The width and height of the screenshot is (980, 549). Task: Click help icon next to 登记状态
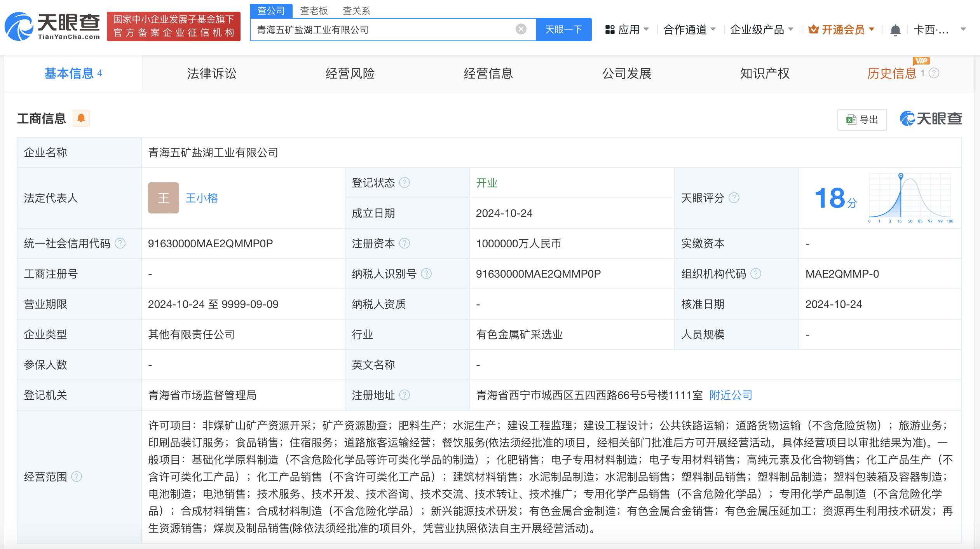point(405,183)
